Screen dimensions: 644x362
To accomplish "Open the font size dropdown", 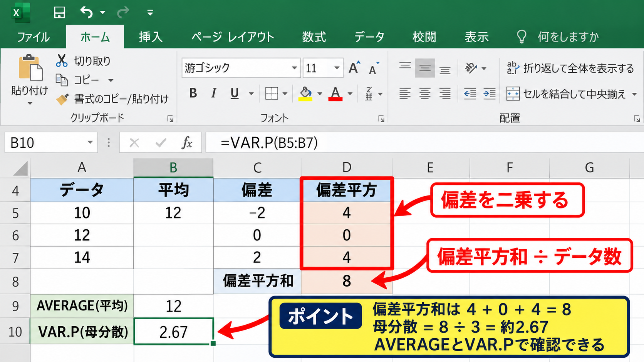I will [x=337, y=68].
